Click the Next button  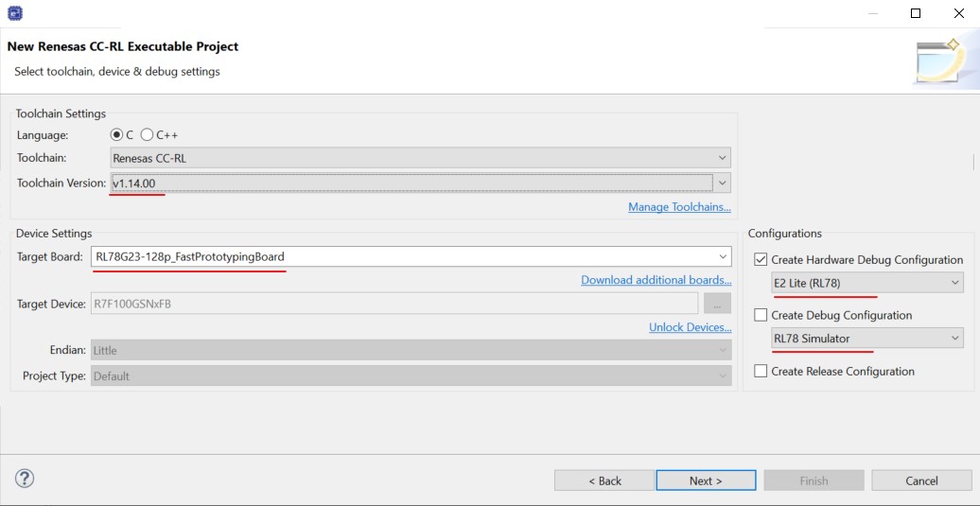point(706,480)
